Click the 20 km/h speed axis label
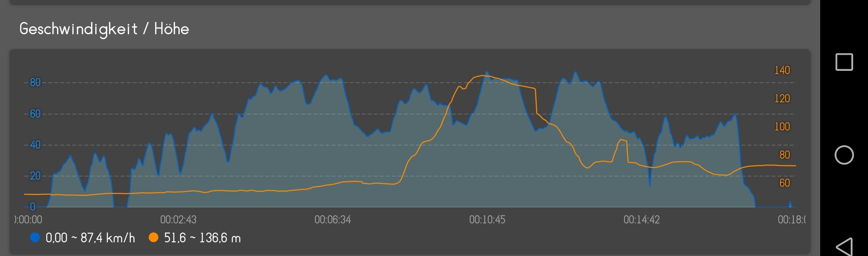Viewport: 868px width, 256px height. [35, 176]
